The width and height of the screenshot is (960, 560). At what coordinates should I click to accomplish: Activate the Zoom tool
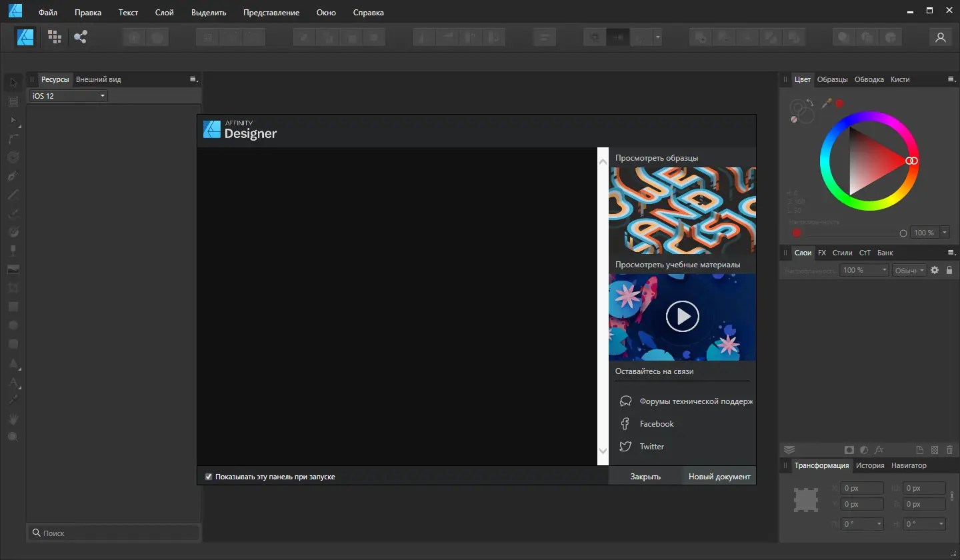[13, 437]
